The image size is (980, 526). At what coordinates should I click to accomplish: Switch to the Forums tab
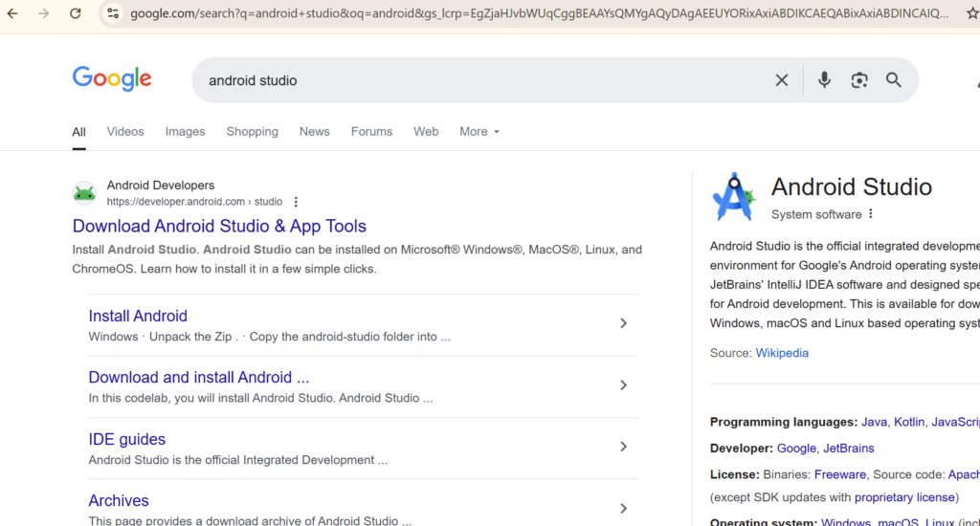click(371, 132)
